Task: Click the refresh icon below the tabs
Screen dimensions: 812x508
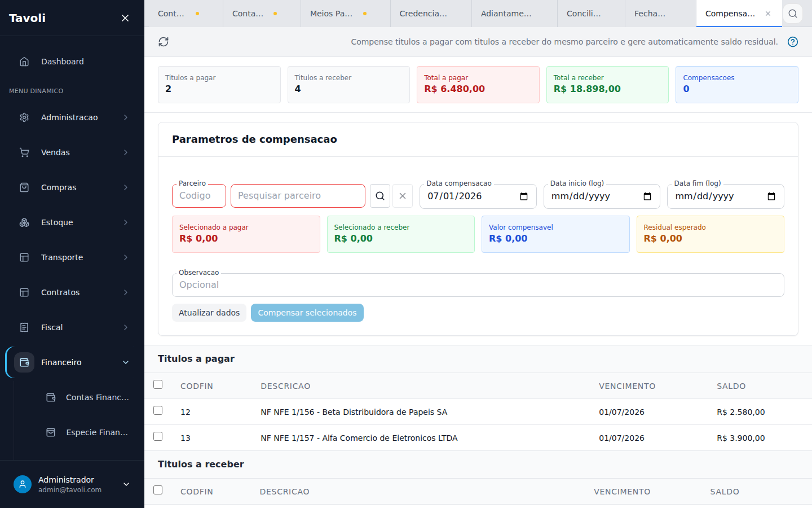Action: click(164, 42)
